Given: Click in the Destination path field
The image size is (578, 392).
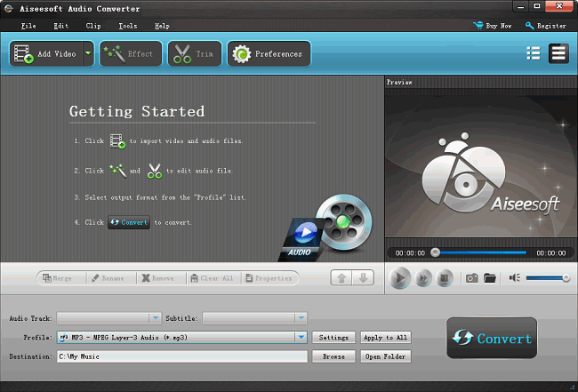Looking at the screenshot, I should [182, 356].
